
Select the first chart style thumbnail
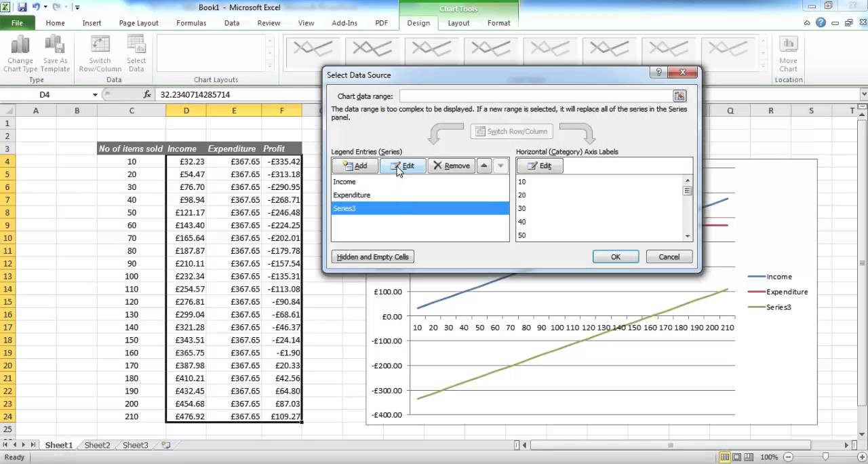point(313,50)
